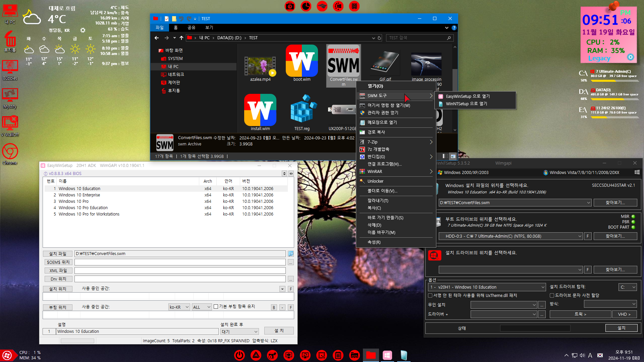Open the red folder app on taskbar
The height and width of the screenshot is (362, 644).
pos(371,355)
